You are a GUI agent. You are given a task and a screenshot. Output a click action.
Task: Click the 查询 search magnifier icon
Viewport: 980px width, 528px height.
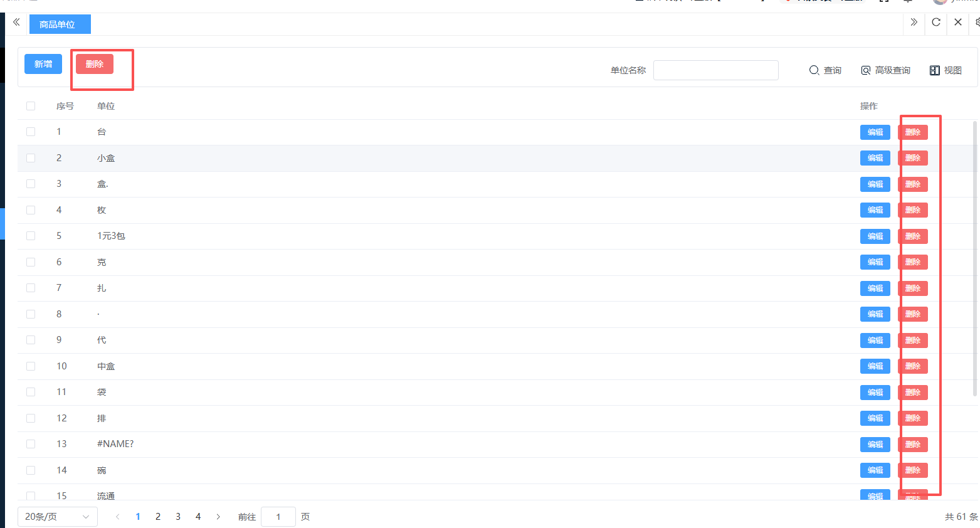pos(814,70)
